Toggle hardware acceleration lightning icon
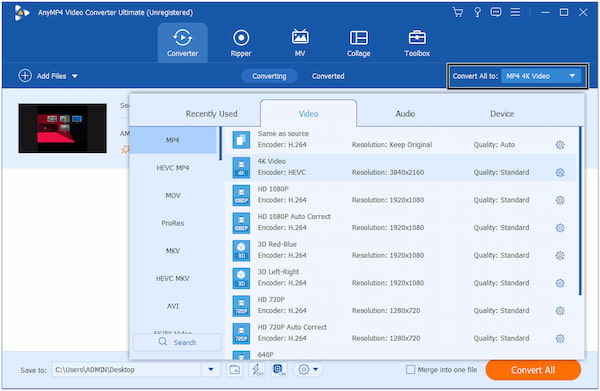The height and width of the screenshot is (391, 600). click(x=257, y=370)
